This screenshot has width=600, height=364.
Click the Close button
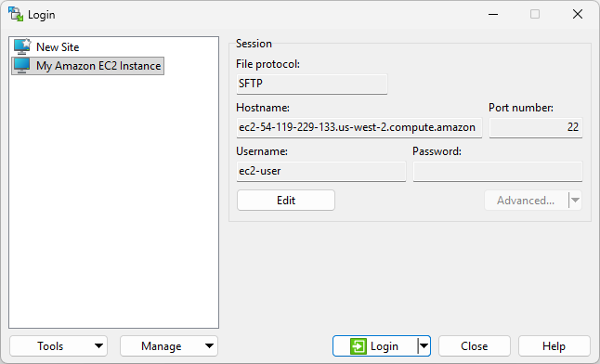coord(475,346)
